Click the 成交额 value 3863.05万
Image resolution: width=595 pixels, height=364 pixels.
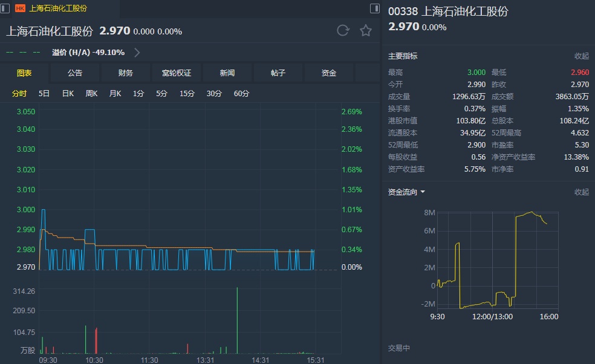(x=572, y=97)
